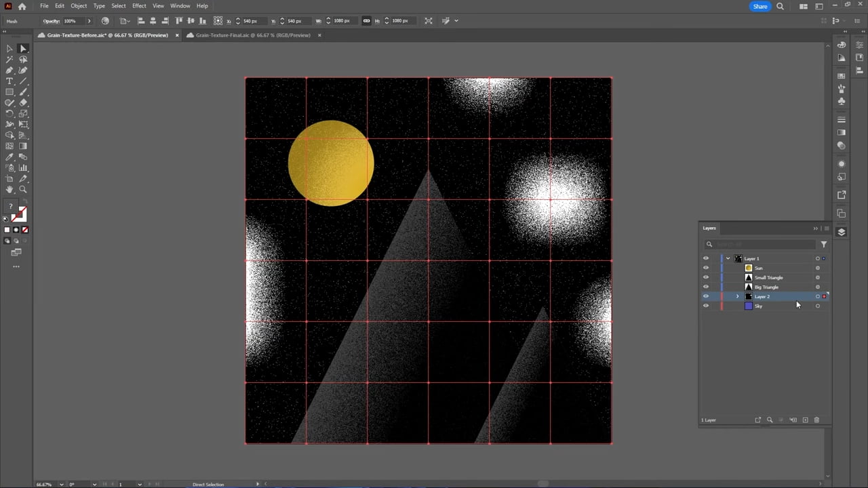Viewport: 868px width, 488px height.
Task: Activate the Shape Builder tool
Action: (9, 134)
